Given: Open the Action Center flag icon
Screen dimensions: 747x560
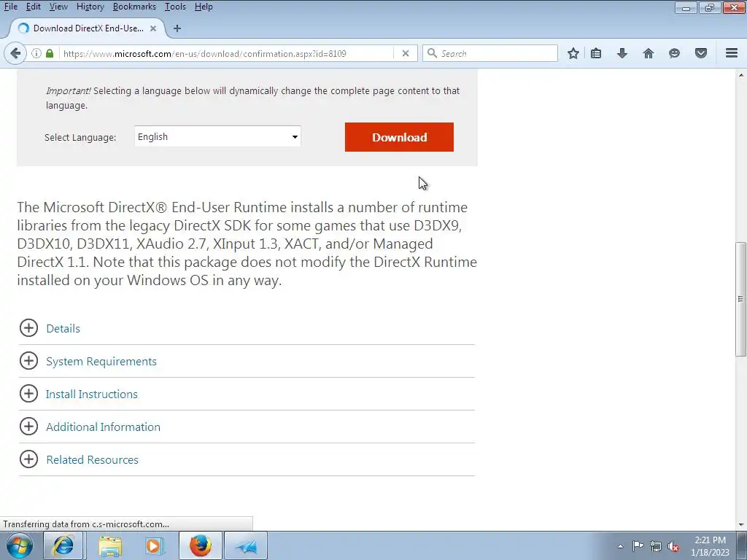Looking at the screenshot, I should [638, 546].
